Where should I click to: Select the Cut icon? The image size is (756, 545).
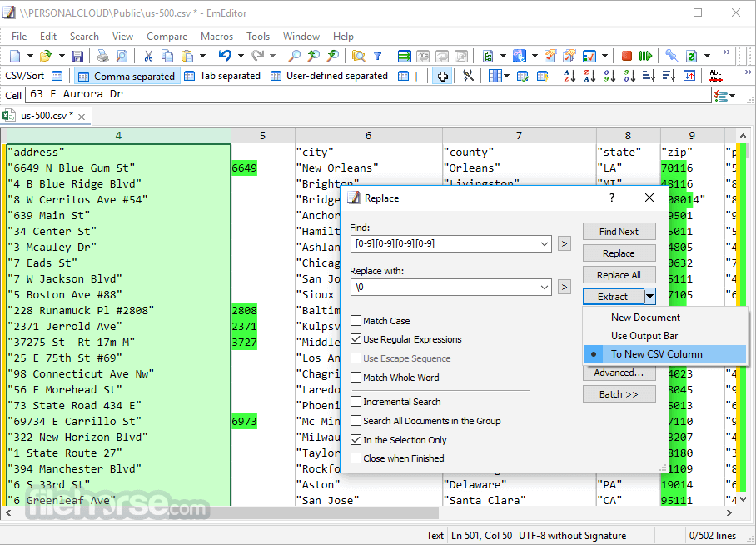150,56
